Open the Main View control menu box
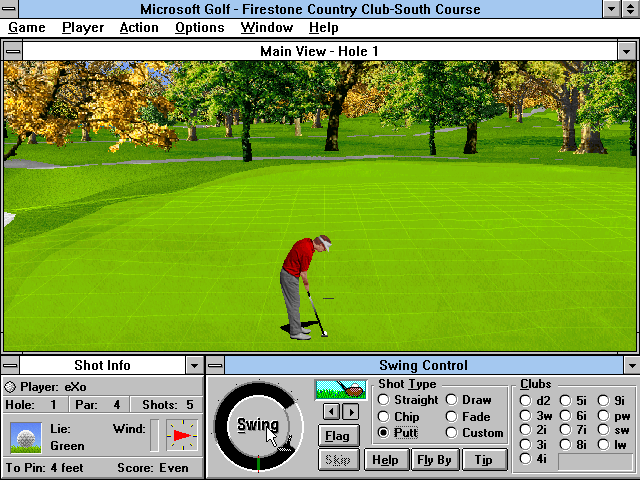This screenshot has width=640, height=480. pyautogui.click(x=13, y=51)
